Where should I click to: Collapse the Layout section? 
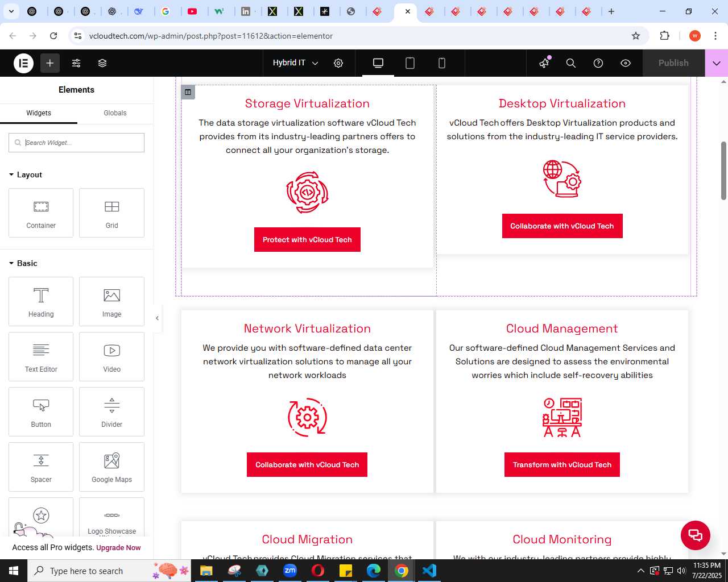tap(26, 174)
